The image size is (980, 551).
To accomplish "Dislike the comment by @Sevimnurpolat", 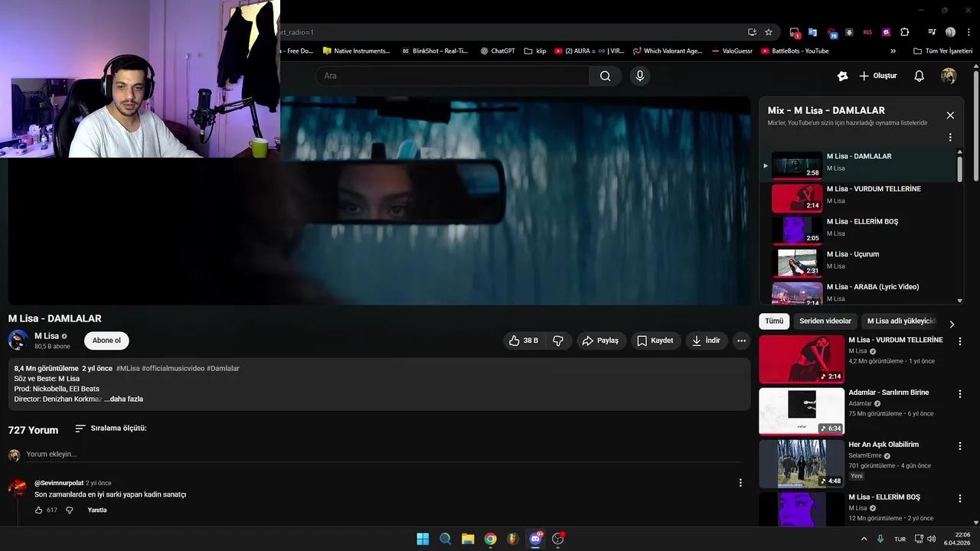I will pos(69,510).
